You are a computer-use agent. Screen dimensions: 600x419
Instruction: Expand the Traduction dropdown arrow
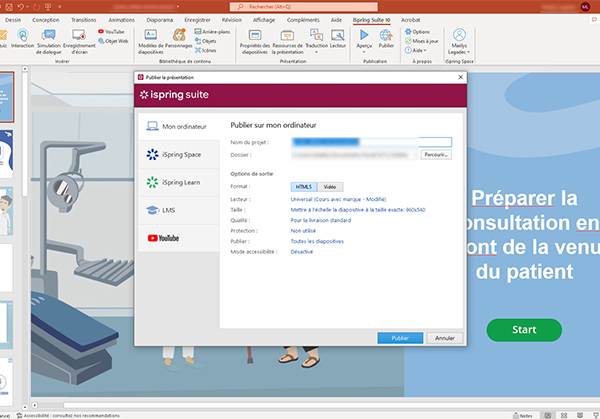316,52
